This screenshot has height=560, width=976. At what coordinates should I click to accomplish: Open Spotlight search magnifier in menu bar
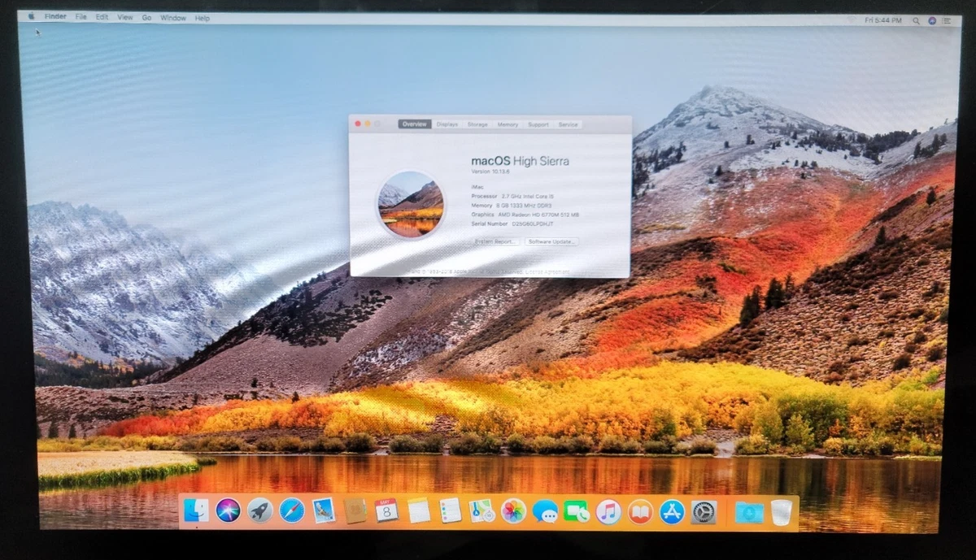click(917, 20)
